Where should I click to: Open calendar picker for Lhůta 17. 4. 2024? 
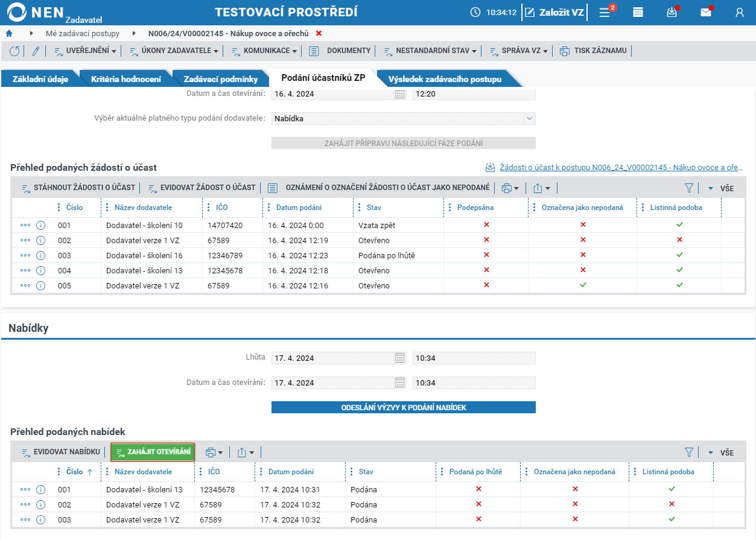(x=399, y=358)
